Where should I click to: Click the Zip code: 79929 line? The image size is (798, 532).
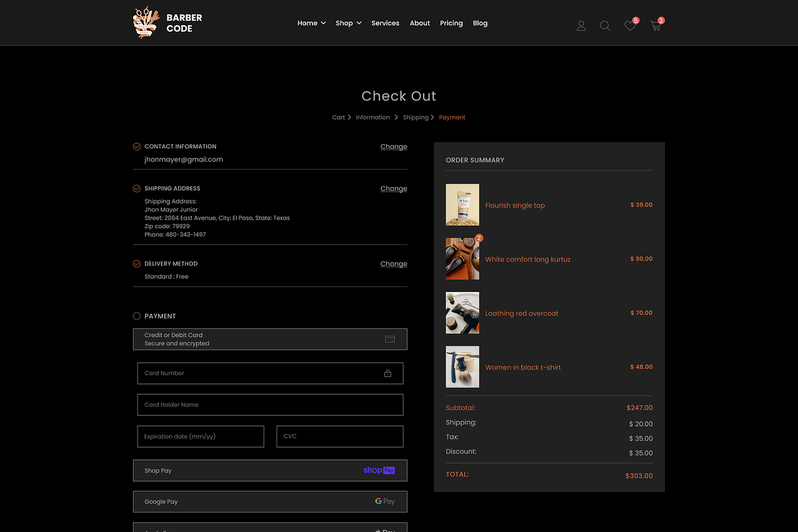coord(167,226)
